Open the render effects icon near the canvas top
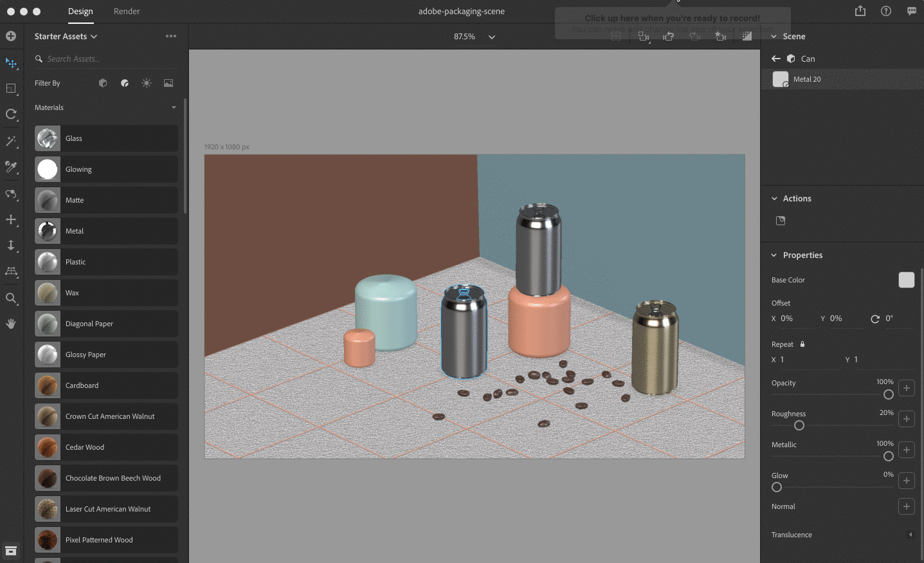 (747, 37)
